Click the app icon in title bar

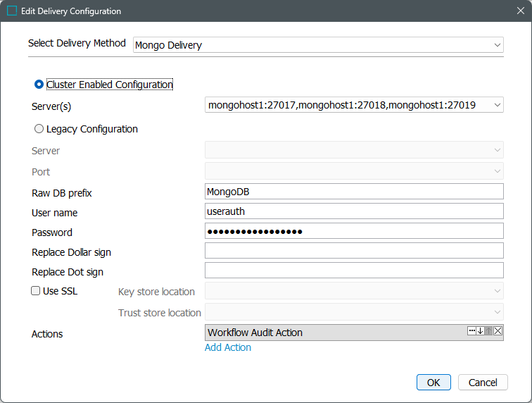[12, 11]
